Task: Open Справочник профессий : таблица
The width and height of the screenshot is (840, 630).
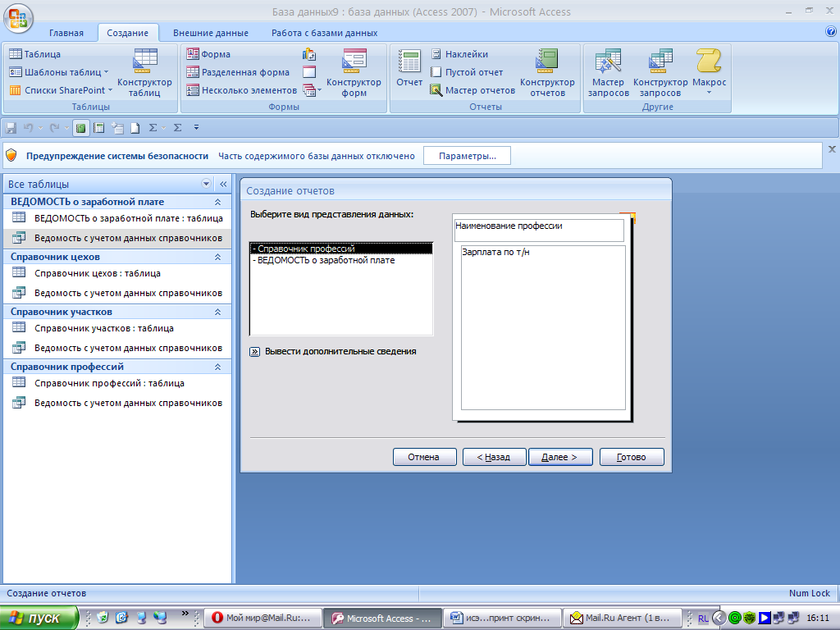Action: [116, 384]
